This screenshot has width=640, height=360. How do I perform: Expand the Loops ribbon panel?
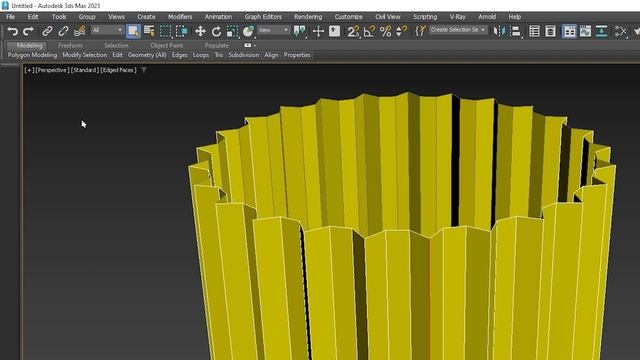[201, 55]
